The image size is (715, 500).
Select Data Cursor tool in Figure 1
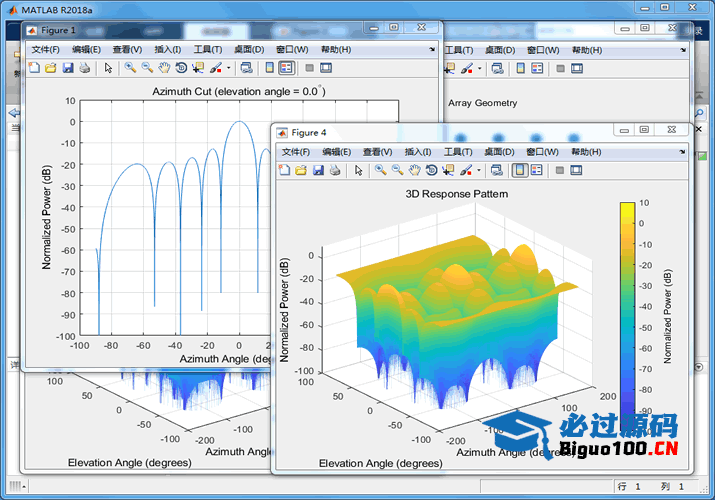[x=198, y=68]
